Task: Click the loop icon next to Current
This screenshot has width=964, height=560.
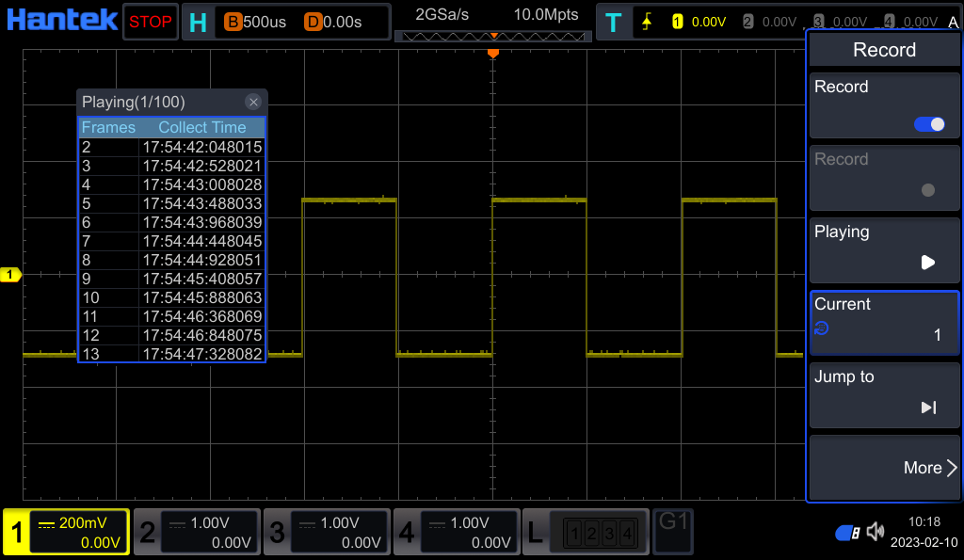Action: click(822, 328)
